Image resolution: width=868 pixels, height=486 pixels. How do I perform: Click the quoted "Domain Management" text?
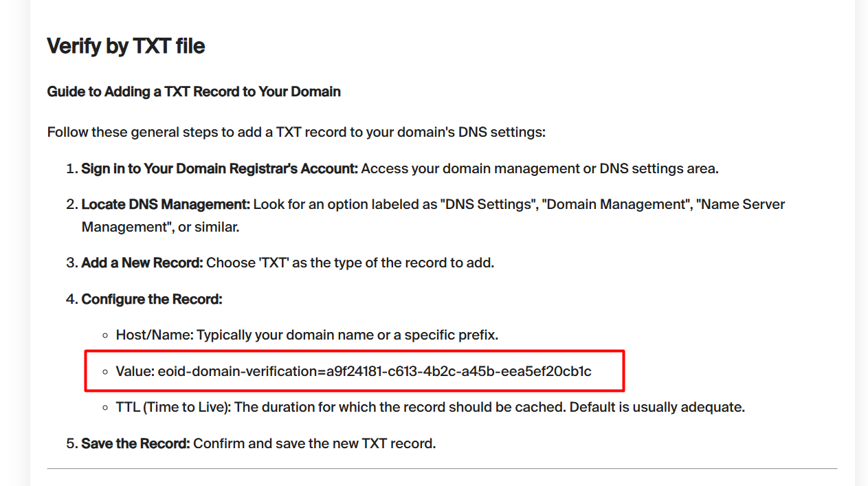point(616,204)
